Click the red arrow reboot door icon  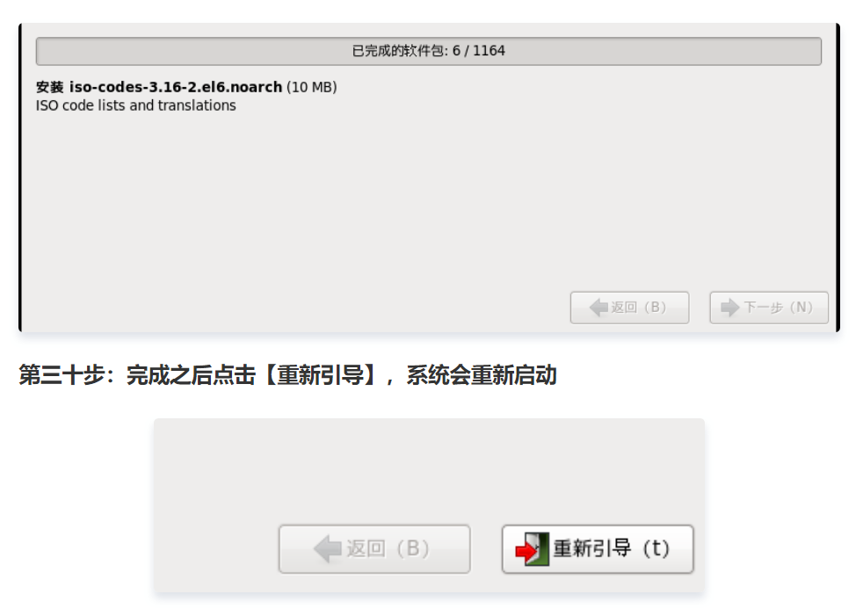pos(532,549)
